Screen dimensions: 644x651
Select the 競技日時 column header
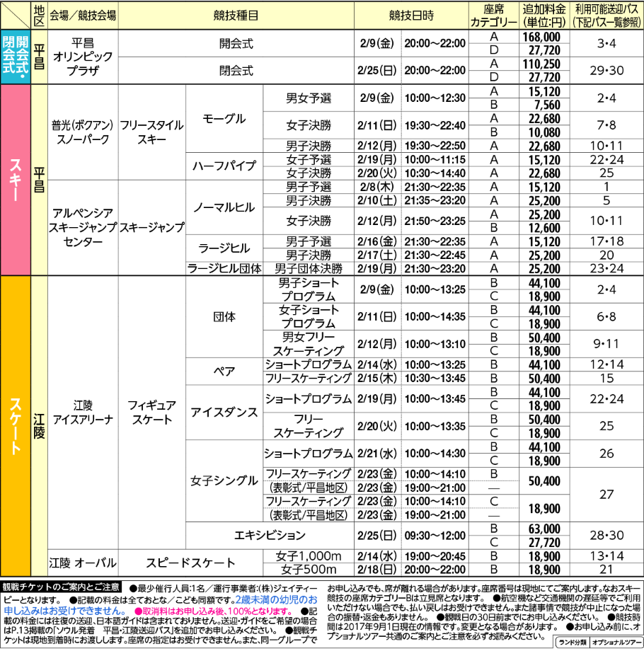click(411, 15)
